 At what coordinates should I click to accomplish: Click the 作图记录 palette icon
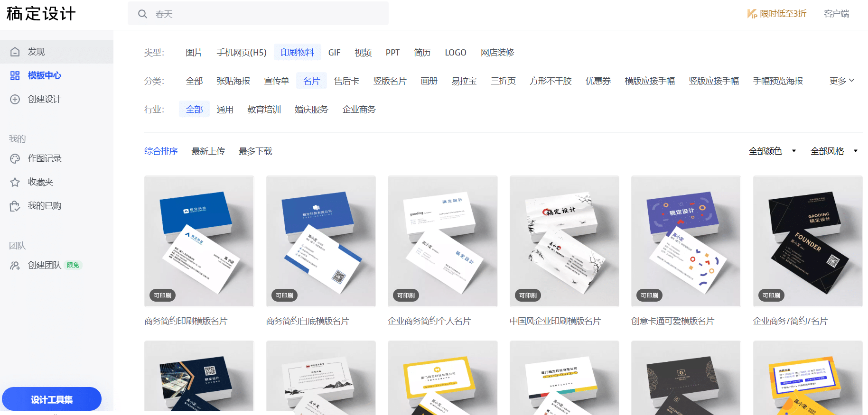15,158
